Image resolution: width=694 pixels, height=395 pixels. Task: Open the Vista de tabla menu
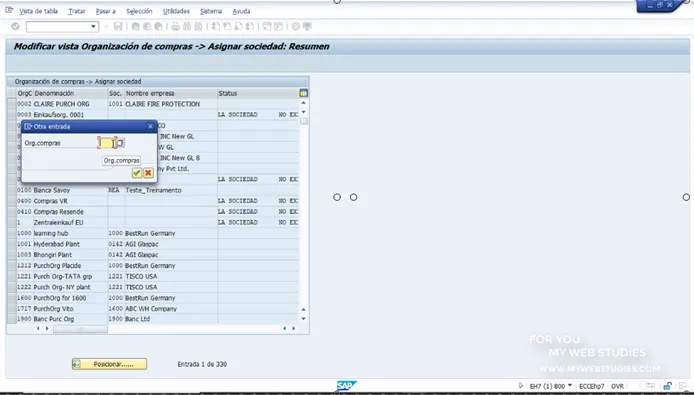coord(39,11)
